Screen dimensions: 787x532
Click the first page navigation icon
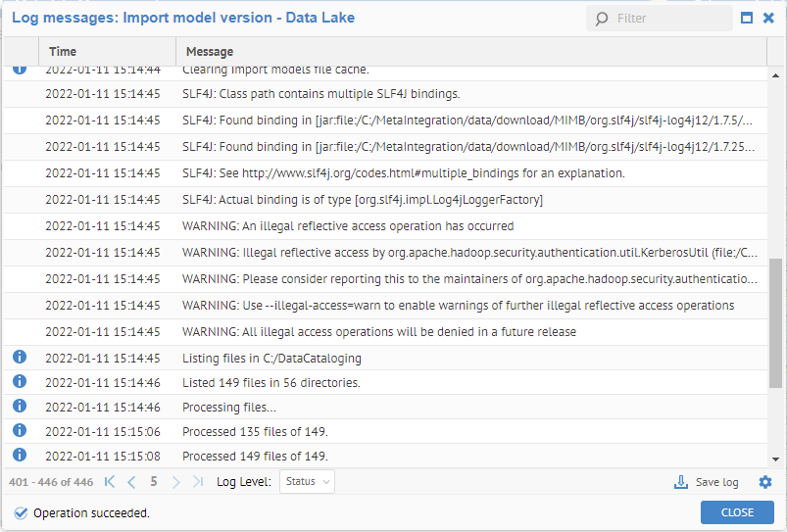[110, 481]
